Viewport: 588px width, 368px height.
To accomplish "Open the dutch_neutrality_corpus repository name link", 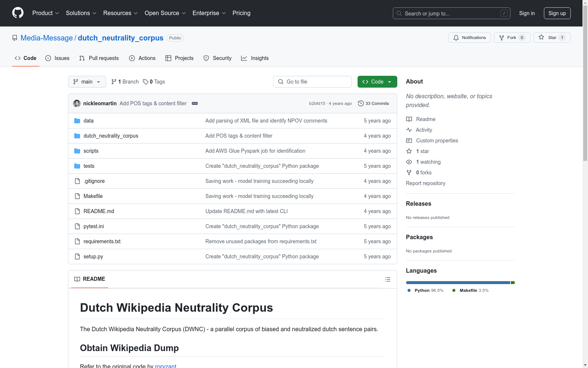I will [x=121, y=38].
